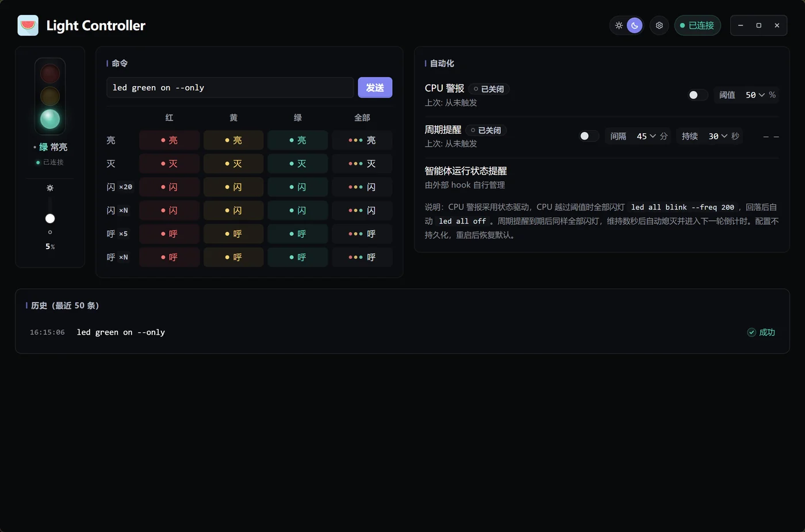The height and width of the screenshot is (532, 805).
Task: Click the small dim circle below slider
Action: coord(50,232)
